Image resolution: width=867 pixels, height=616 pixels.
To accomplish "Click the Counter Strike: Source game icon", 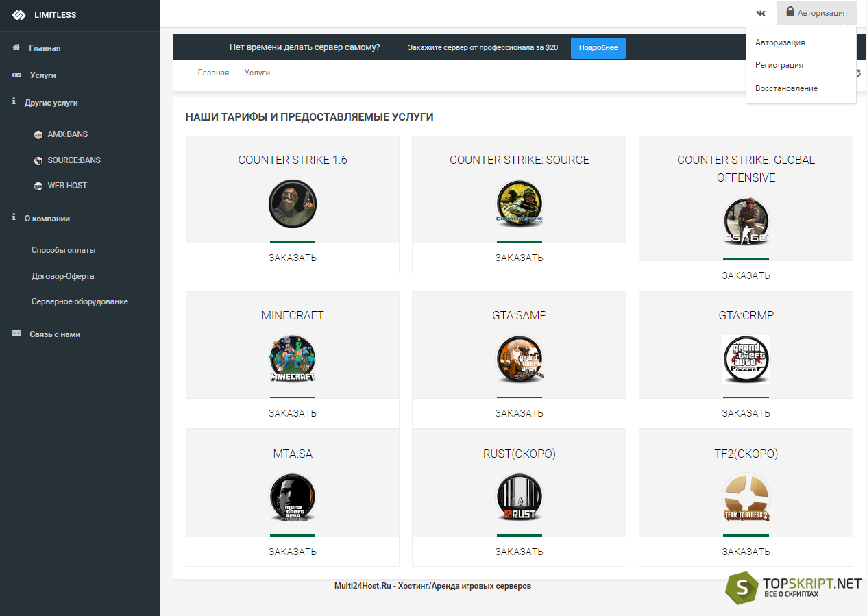I will click(519, 204).
